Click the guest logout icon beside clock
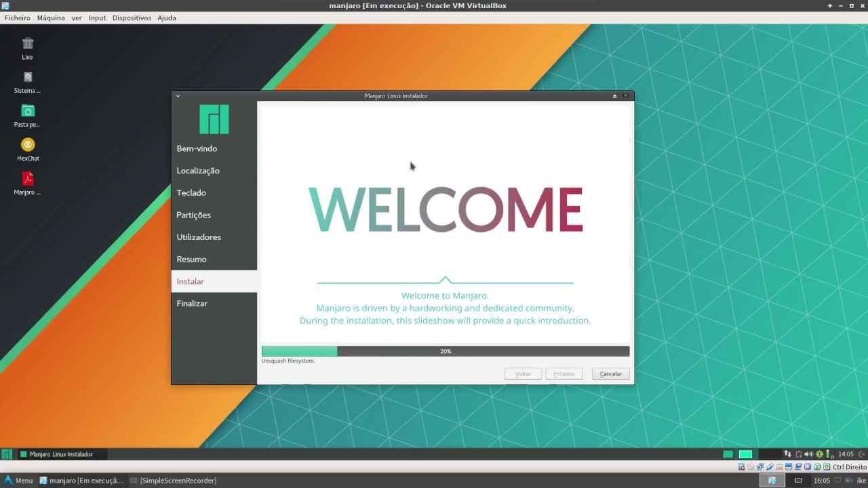This screenshot has height=488, width=868. (861, 454)
